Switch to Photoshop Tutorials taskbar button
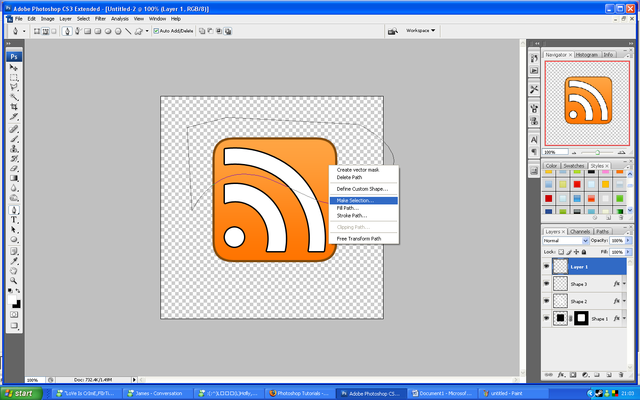640x400 pixels. pos(299,393)
